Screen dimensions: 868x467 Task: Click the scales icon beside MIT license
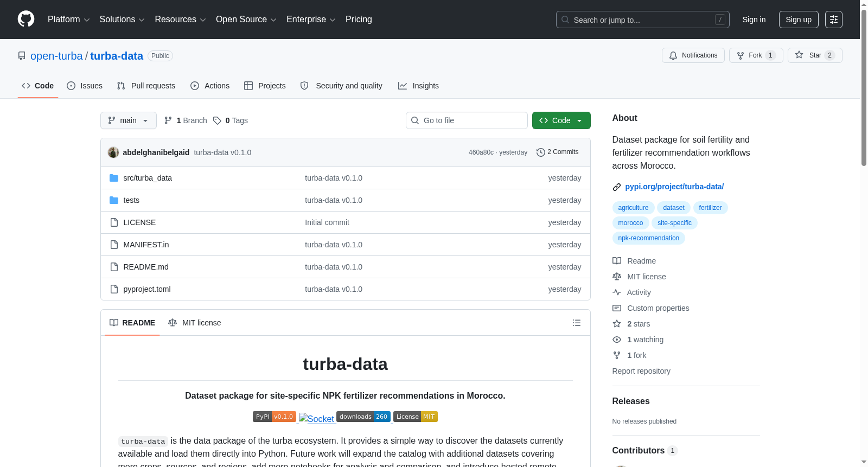pyautogui.click(x=617, y=277)
